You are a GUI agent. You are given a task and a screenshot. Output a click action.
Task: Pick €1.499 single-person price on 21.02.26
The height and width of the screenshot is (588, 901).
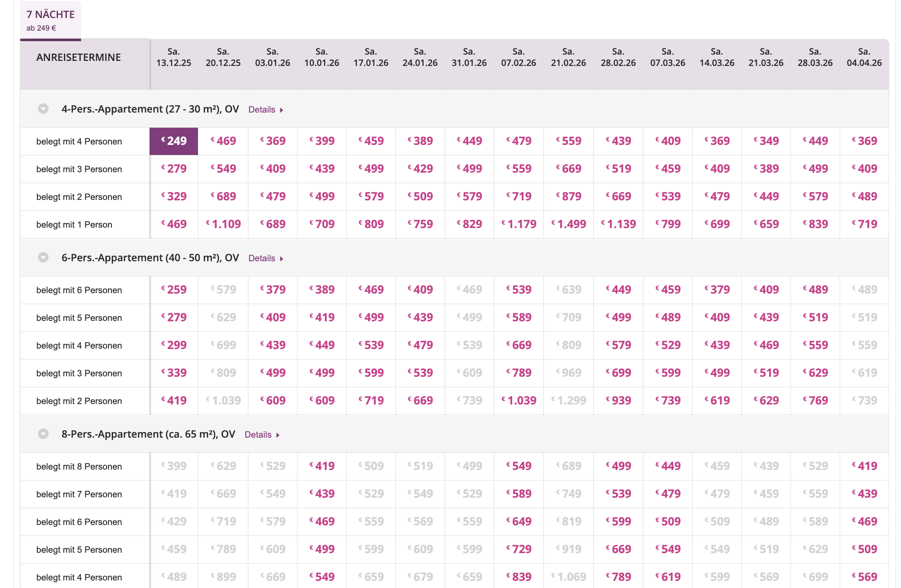(569, 224)
